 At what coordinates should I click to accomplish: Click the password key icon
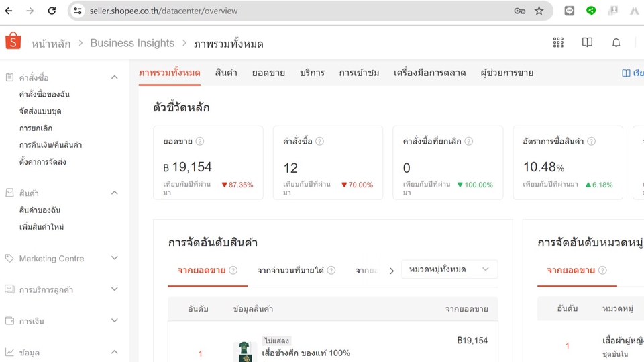pos(519,11)
